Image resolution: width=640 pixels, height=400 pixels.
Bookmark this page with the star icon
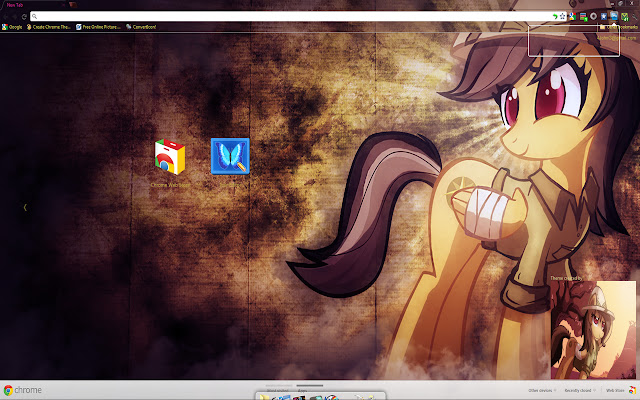tap(562, 16)
